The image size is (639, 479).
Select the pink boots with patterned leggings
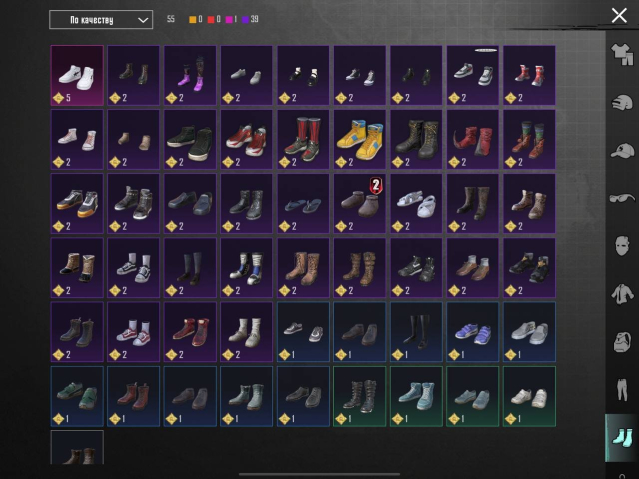point(190,75)
